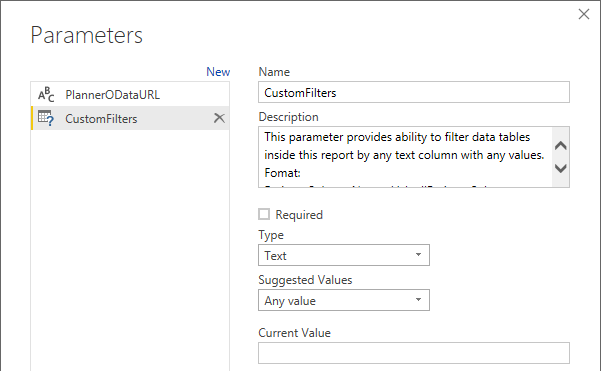Toggle the Required checkbox
601x371 pixels.
[264, 214]
